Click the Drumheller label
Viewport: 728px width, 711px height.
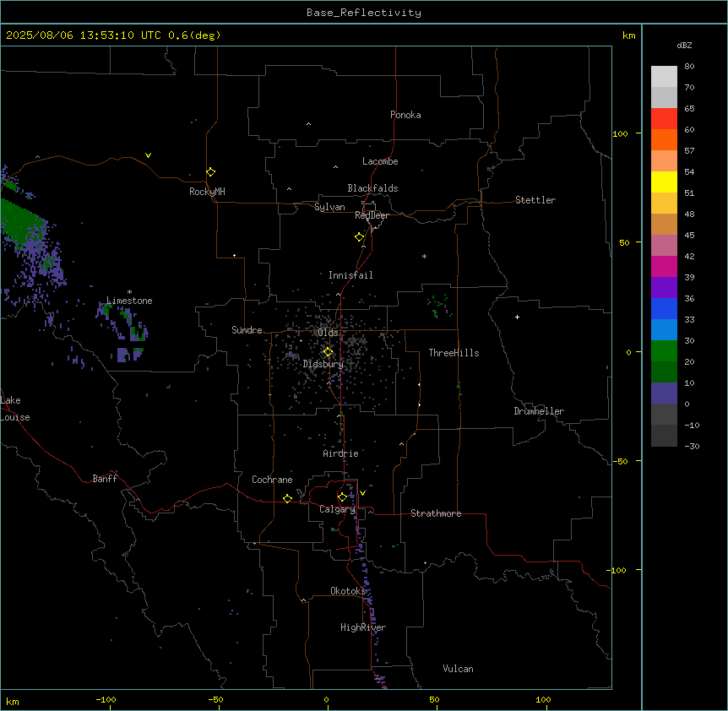pos(539,411)
